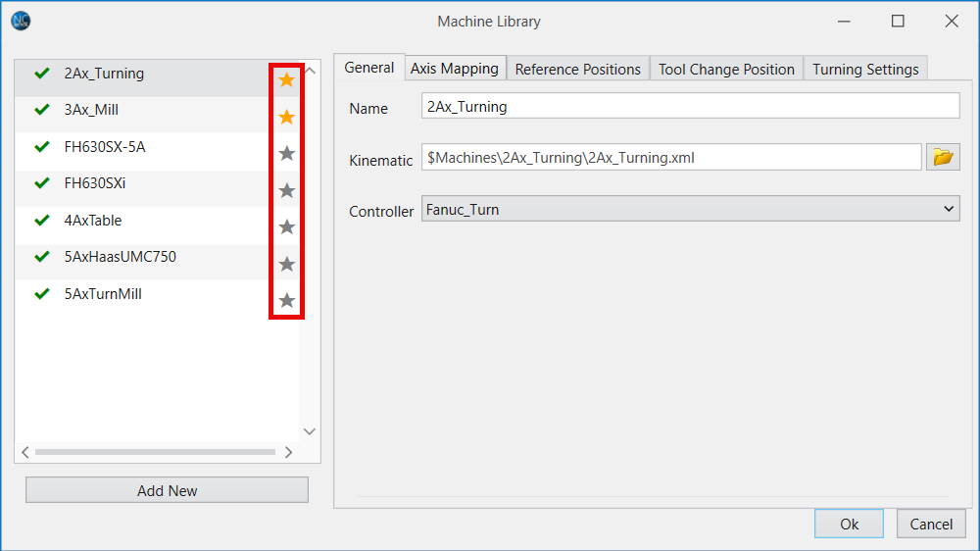Favorite the 5AxTurnMill machine star
The width and height of the screenshot is (980, 551).
pyautogui.click(x=286, y=300)
